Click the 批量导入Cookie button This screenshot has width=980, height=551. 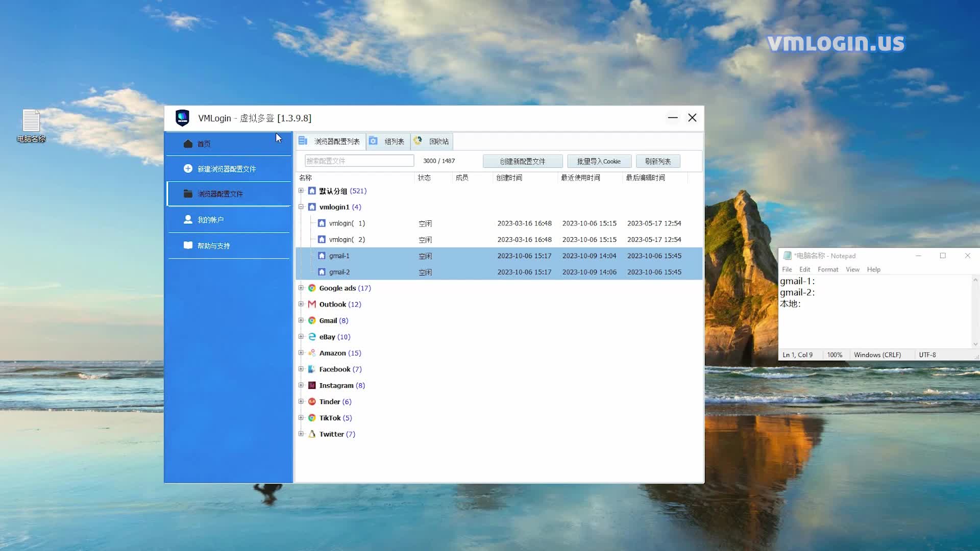[x=599, y=161]
